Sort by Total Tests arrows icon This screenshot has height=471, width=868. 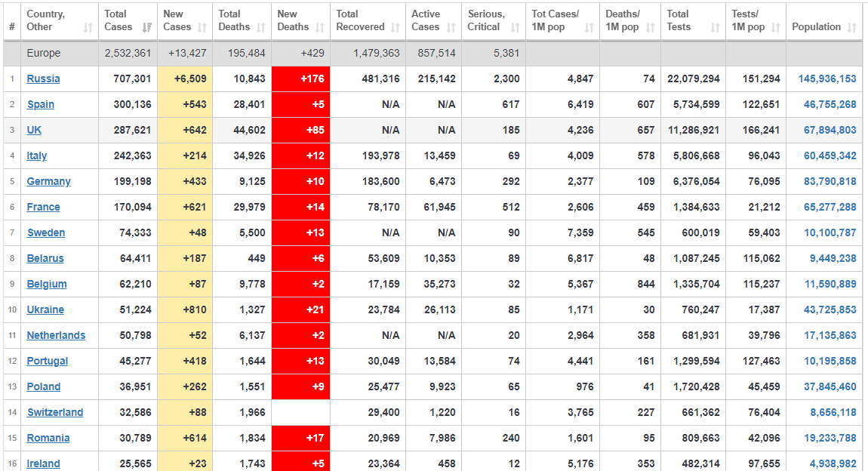click(x=716, y=28)
